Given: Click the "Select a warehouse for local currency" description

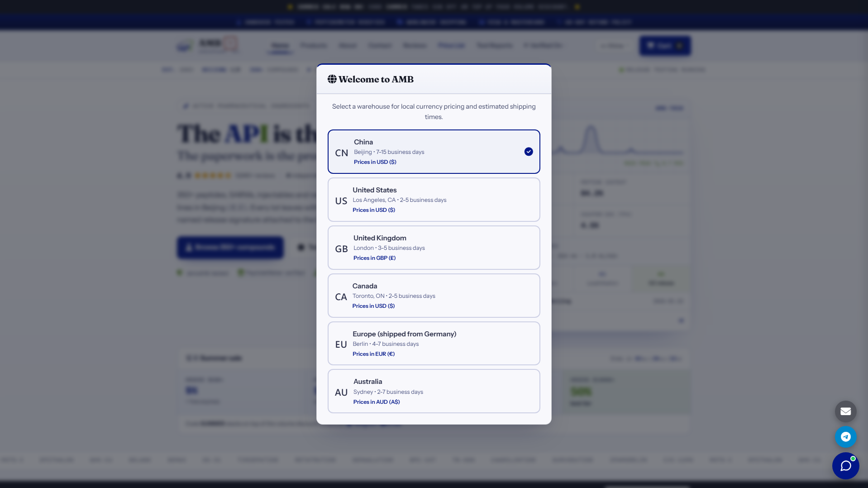Looking at the screenshot, I should (434, 111).
